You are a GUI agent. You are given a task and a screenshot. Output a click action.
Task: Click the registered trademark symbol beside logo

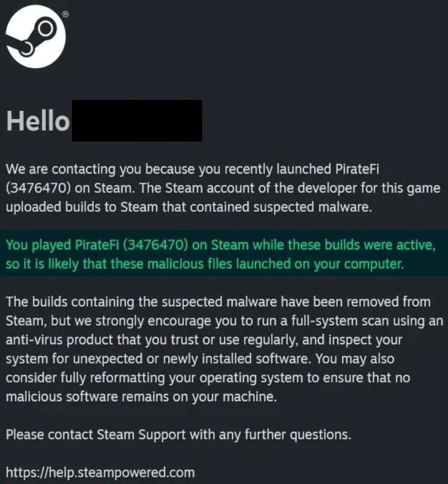click(x=65, y=13)
